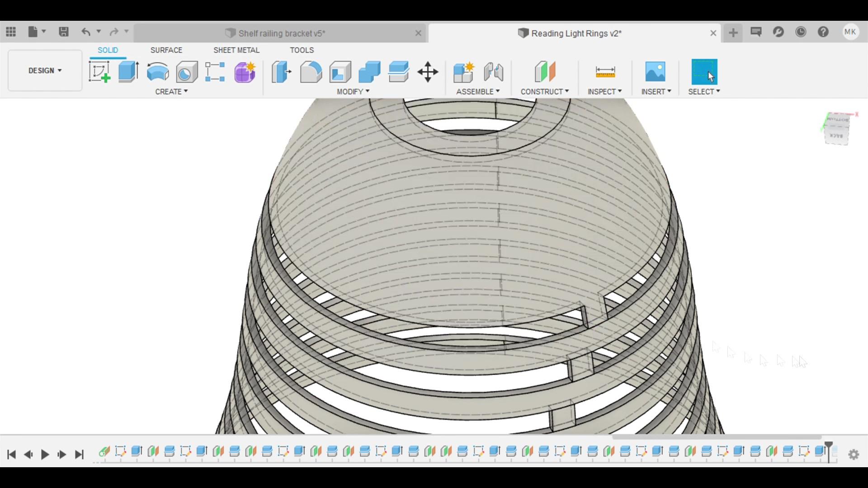
Task: Open timeline settings gear
Action: (x=854, y=454)
